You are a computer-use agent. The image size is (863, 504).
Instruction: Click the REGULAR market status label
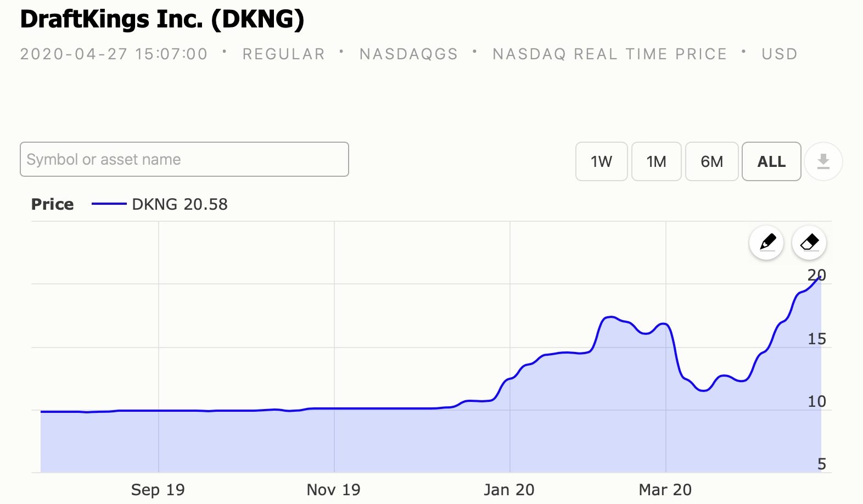[284, 54]
